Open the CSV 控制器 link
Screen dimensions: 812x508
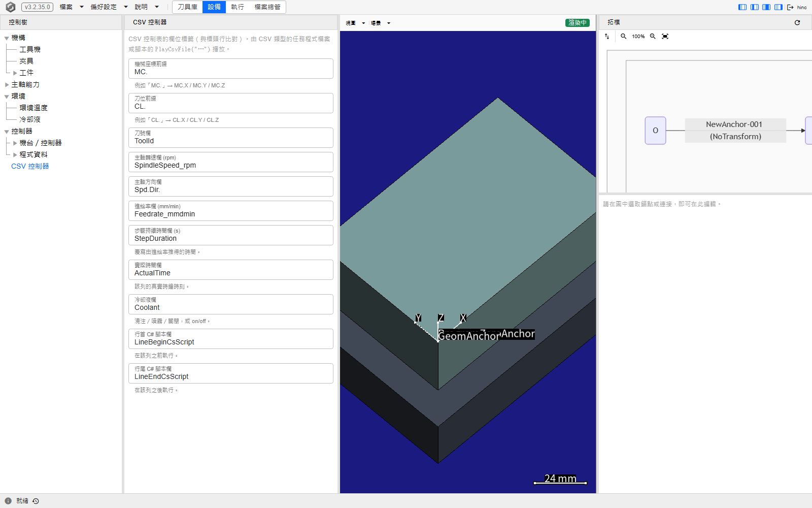click(30, 167)
